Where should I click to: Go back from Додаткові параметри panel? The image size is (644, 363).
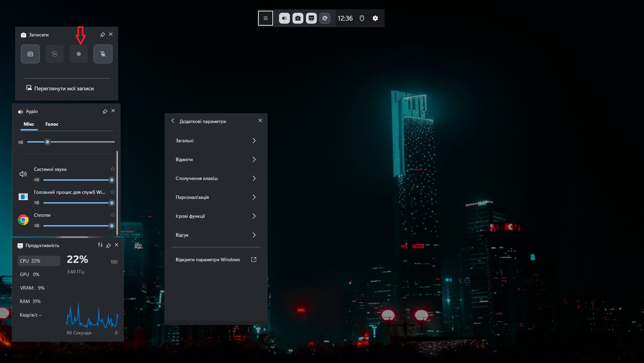pyautogui.click(x=173, y=121)
